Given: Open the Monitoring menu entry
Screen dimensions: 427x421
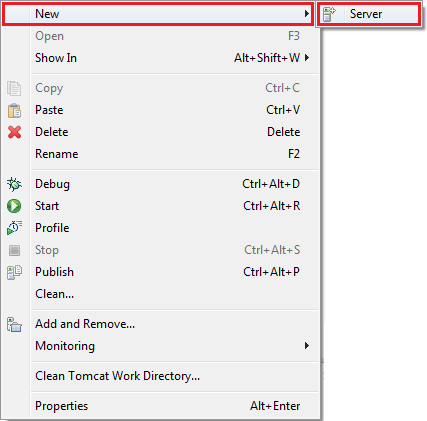Looking at the screenshot, I should pos(160,346).
